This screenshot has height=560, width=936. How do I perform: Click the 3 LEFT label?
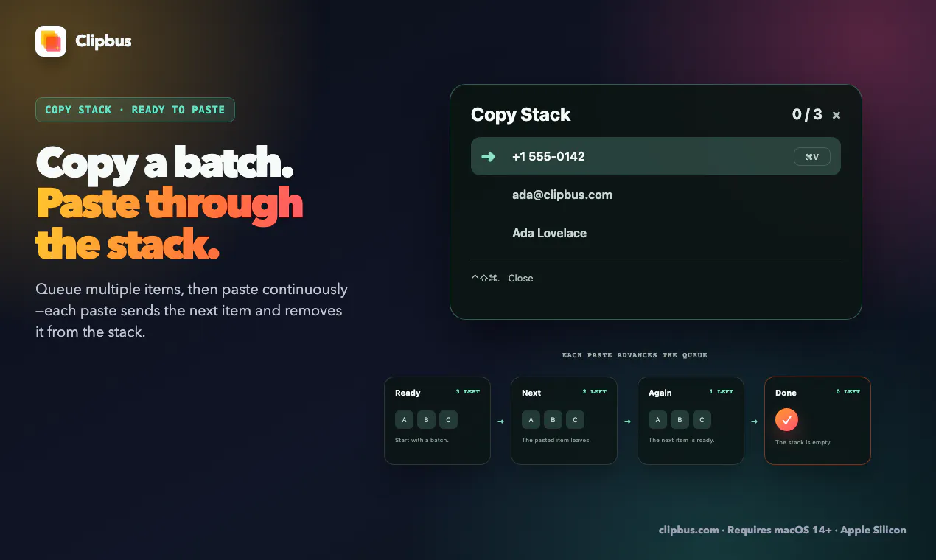[467, 392]
